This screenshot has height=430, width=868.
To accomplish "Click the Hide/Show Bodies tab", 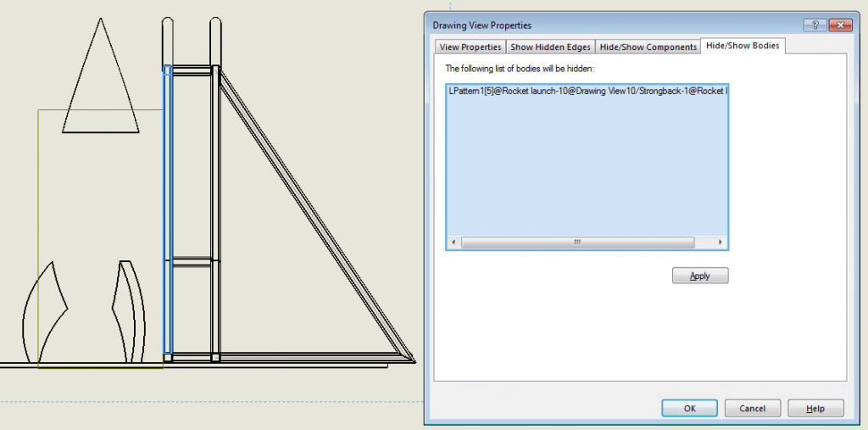I will tap(744, 46).
